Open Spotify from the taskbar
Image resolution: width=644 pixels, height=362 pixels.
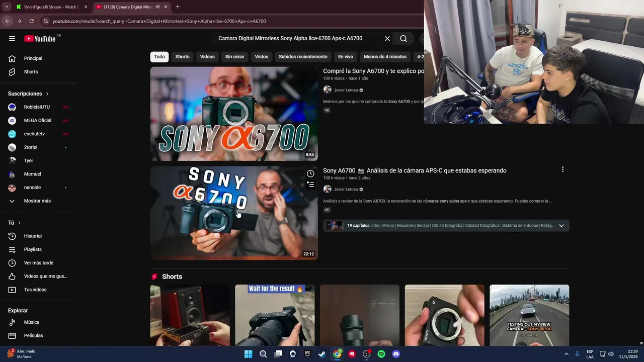tap(381, 354)
